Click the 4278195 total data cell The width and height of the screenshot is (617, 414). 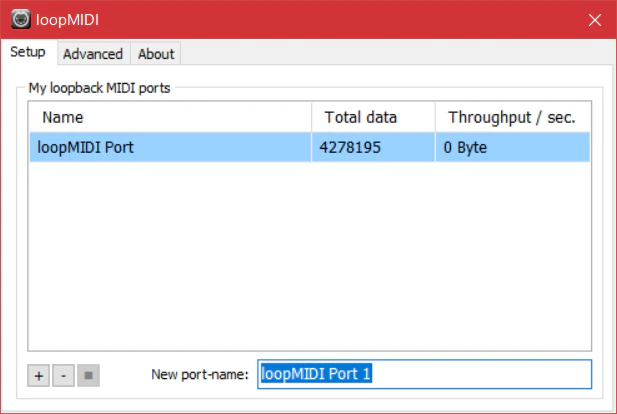click(x=373, y=147)
